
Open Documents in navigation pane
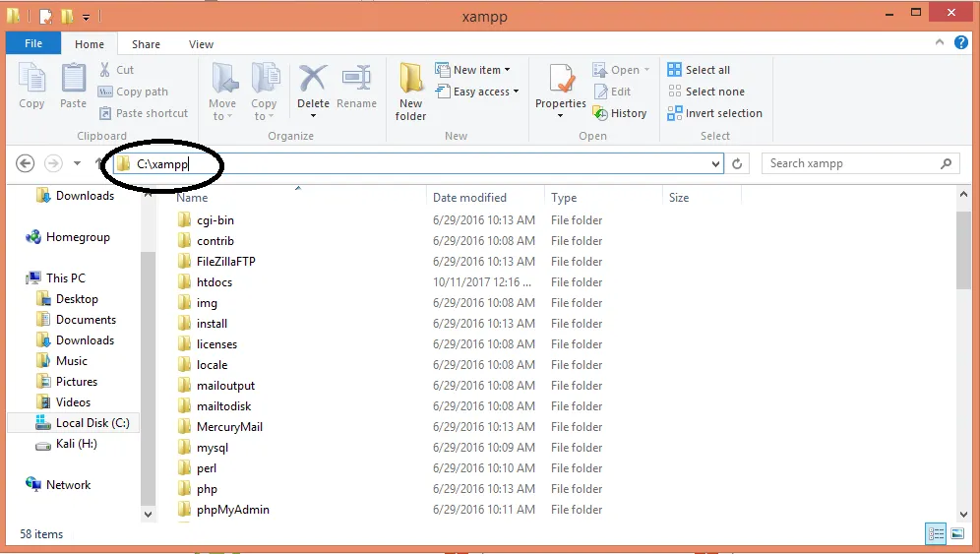point(76,320)
